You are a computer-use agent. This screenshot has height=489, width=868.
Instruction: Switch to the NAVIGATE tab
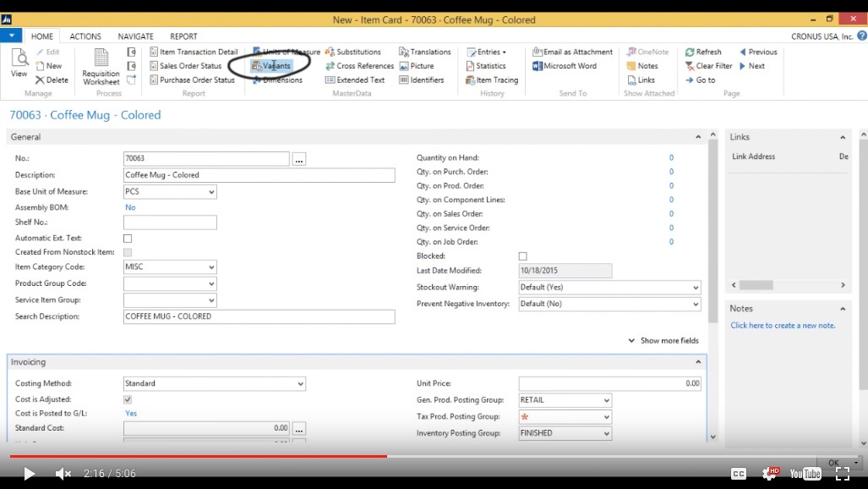pos(135,36)
